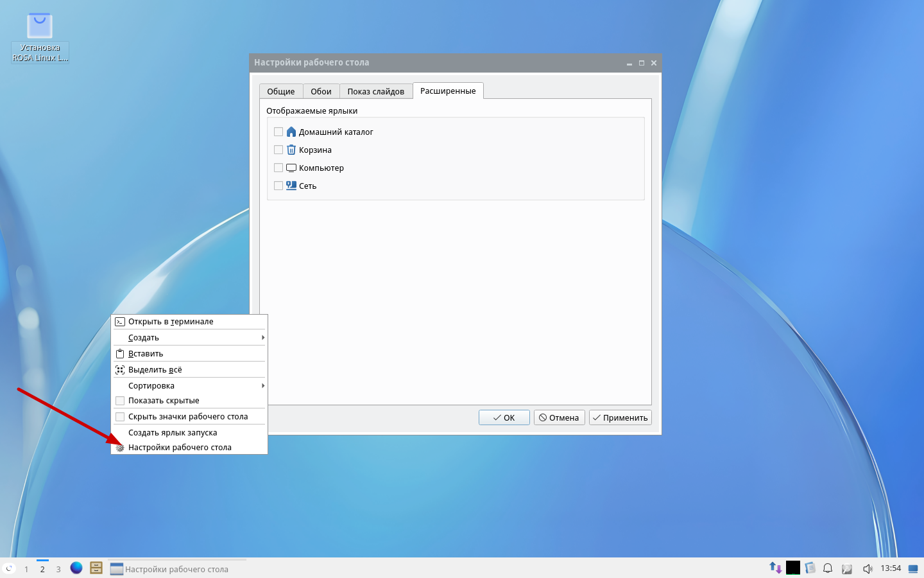Screen dimensions: 924x578
Task: Click the volume speaker icon
Action: click(x=868, y=568)
